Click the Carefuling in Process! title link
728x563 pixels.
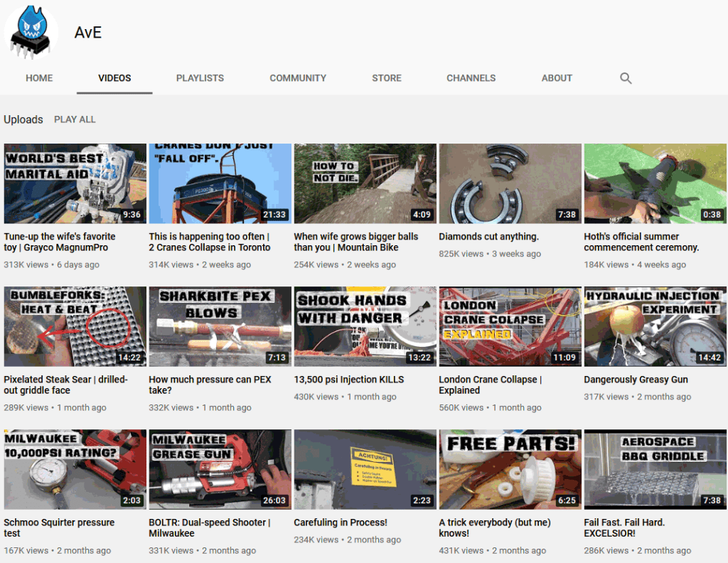point(341,522)
